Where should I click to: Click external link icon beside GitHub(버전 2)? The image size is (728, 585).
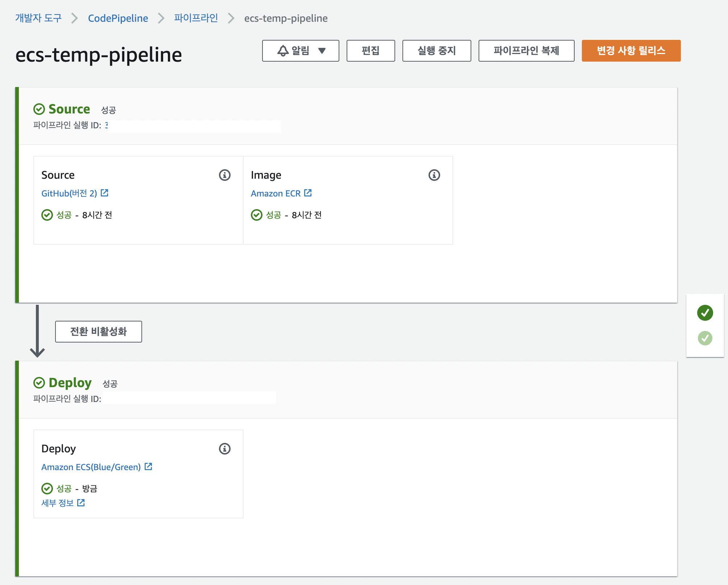click(104, 193)
